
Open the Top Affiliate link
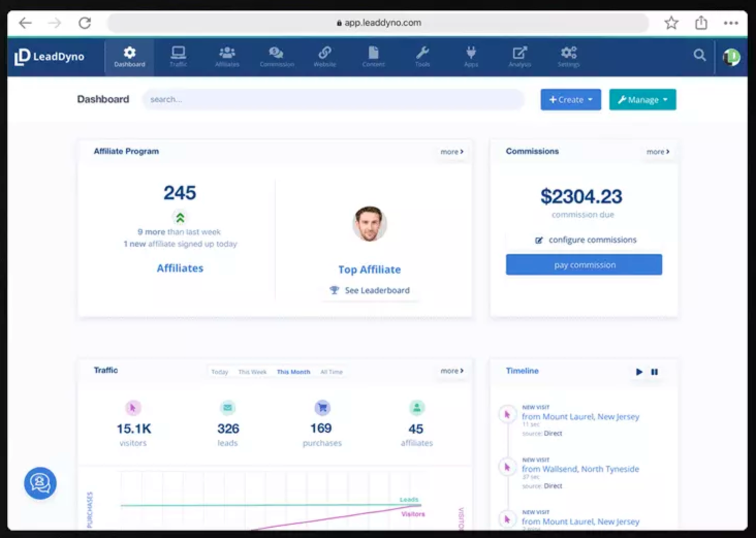click(370, 270)
